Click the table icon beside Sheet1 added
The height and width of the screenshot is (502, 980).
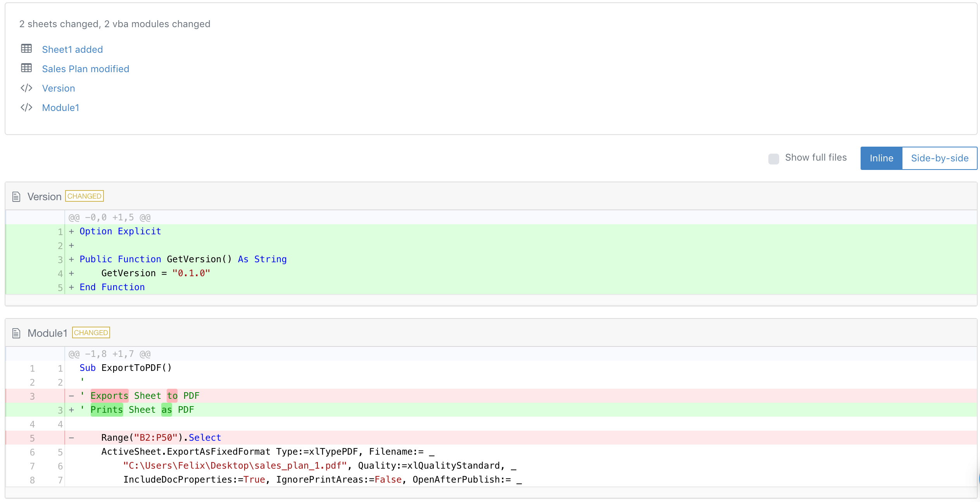(26, 49)
